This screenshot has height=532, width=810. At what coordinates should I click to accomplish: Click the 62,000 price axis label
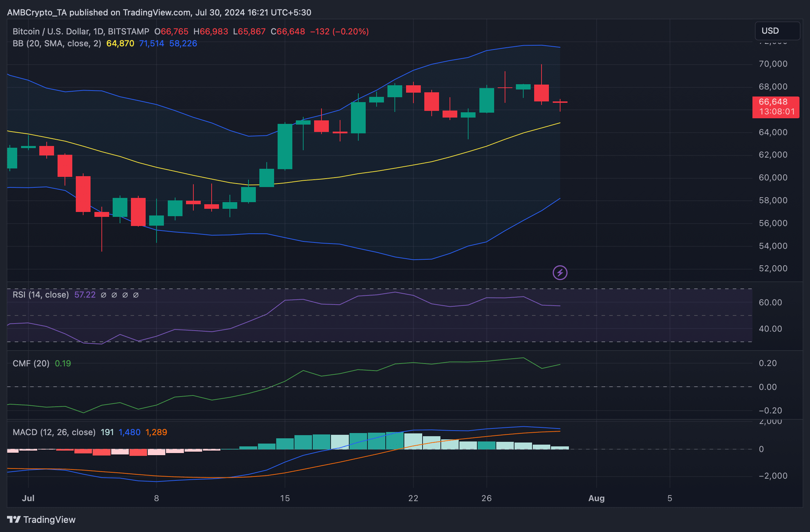click(773, 155)
